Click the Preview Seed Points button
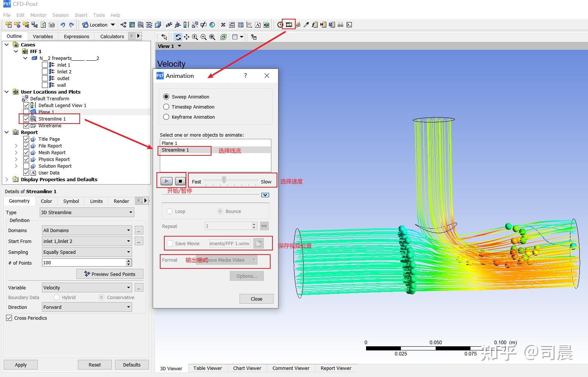 110,274
